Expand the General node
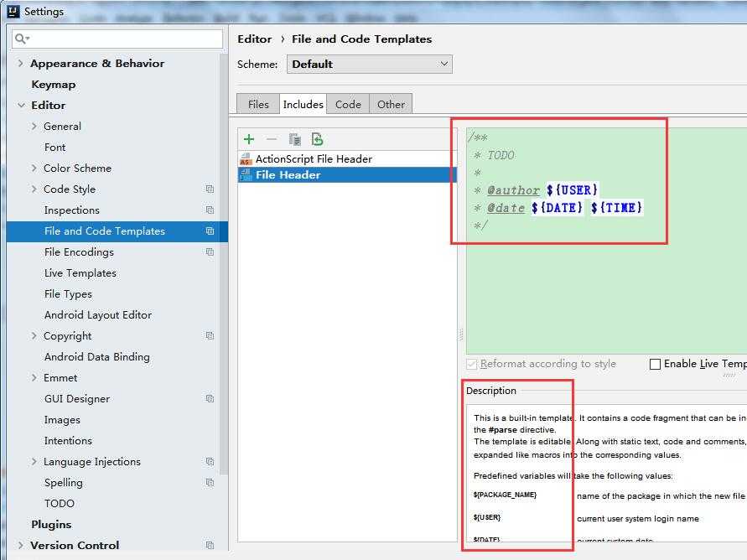 pyautogui.click(x=34, y=127)
